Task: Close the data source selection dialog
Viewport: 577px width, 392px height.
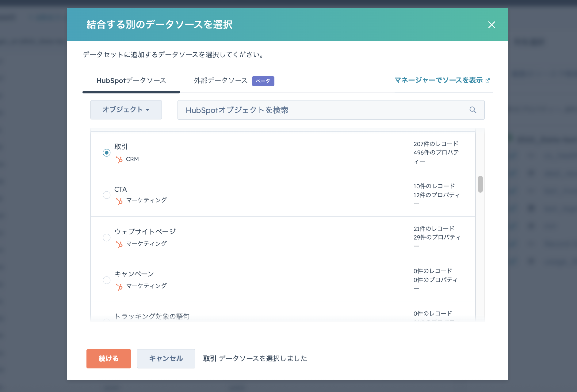Action: click(491, 25)
